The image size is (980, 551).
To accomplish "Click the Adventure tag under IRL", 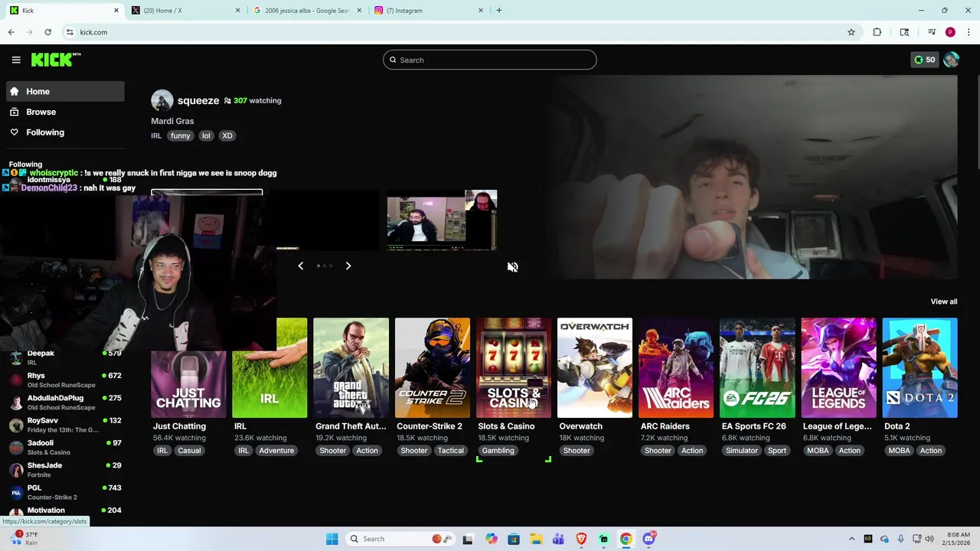I will (276, 451).
